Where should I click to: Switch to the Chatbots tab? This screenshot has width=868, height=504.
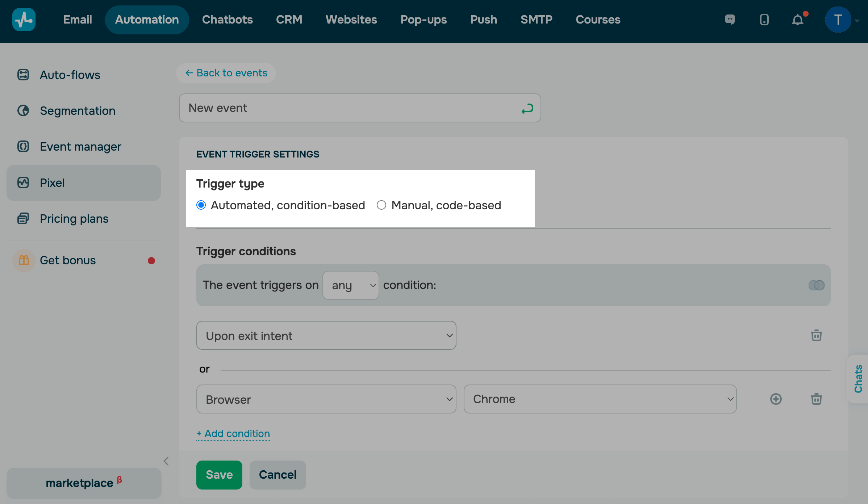click(227, 20)
